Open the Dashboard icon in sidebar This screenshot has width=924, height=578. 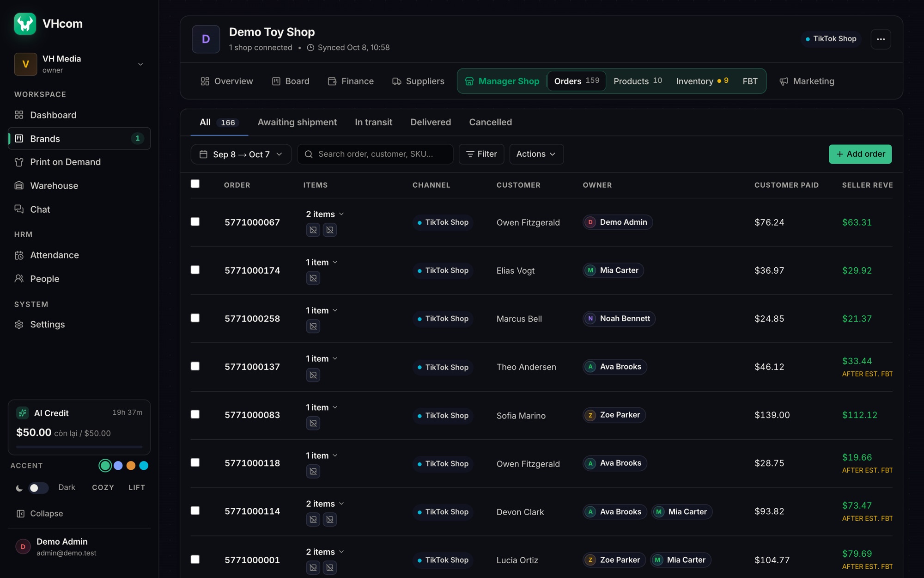(19, 115)
